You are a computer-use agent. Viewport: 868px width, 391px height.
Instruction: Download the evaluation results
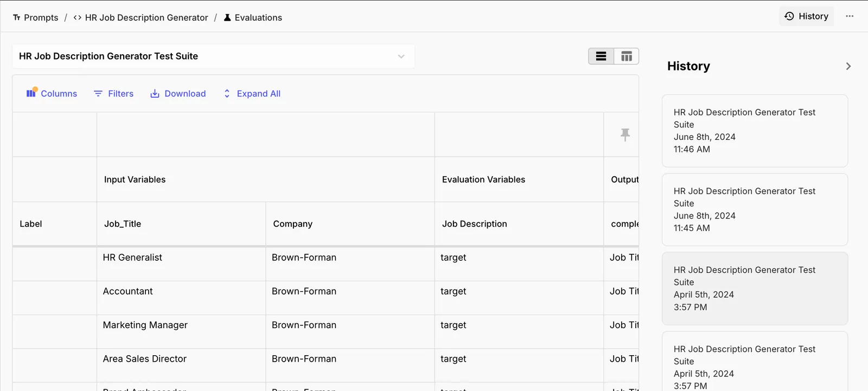tap(178, 94)
